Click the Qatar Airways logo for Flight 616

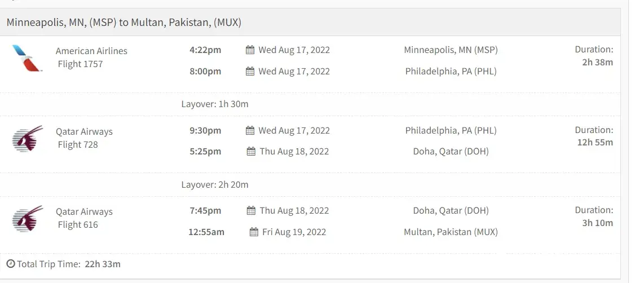28,219
